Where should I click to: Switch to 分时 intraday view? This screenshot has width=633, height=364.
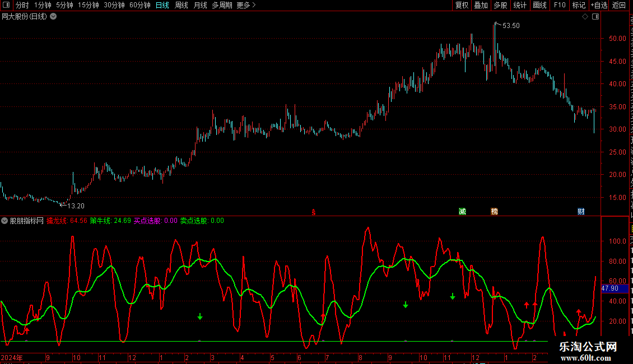click(x=22, y=5)
